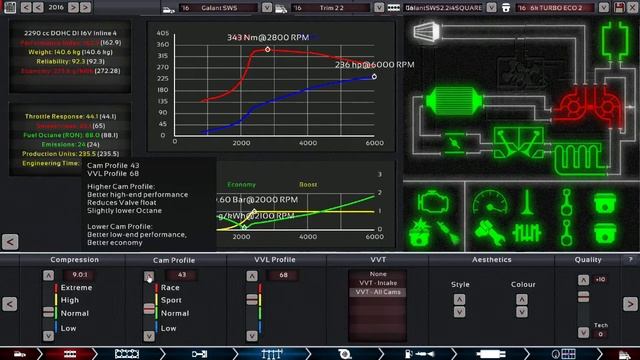The image size is (640, 360).
Task: Click the Cam Profile slider handle
Action: [149, 309]
